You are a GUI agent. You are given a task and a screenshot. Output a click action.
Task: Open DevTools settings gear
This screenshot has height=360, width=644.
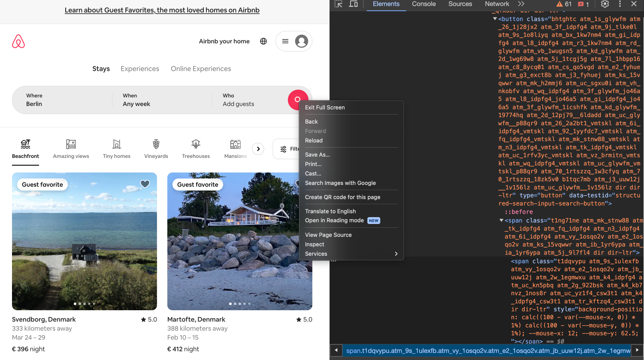(x=605, y=4)
